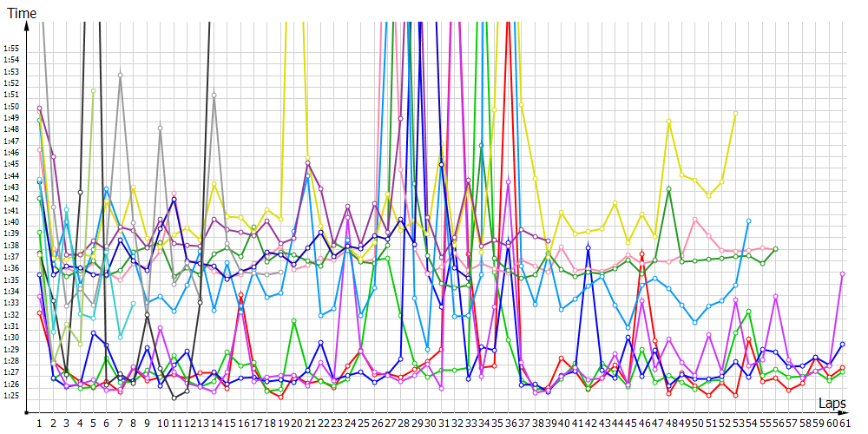The width and height of the screenshot is (868, 434).
Task: Click the red peak point at lap 46
Action: pyautogui.click(x=641, y=253)
